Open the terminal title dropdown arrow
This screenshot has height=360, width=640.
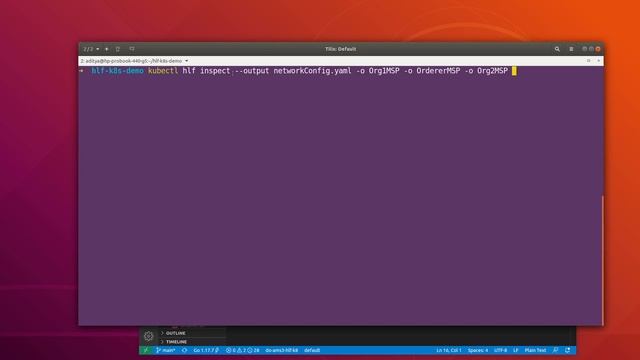pos(187,61)
